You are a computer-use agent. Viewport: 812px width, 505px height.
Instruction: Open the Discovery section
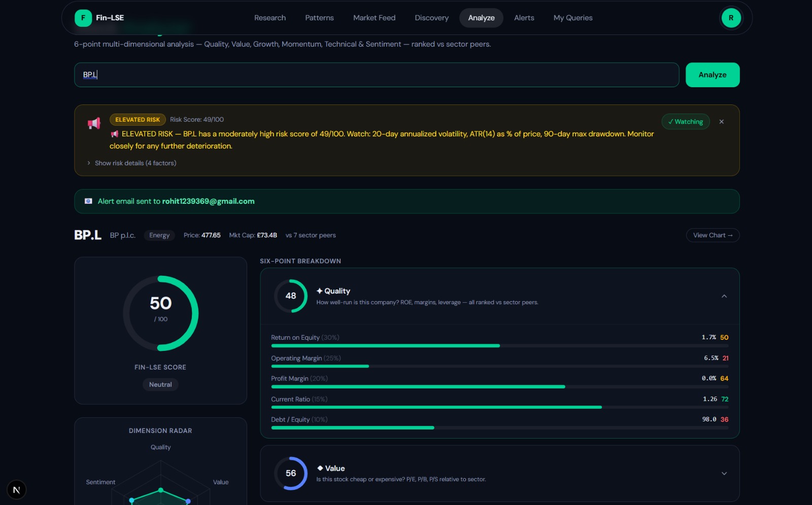click(x=431, y=18)
